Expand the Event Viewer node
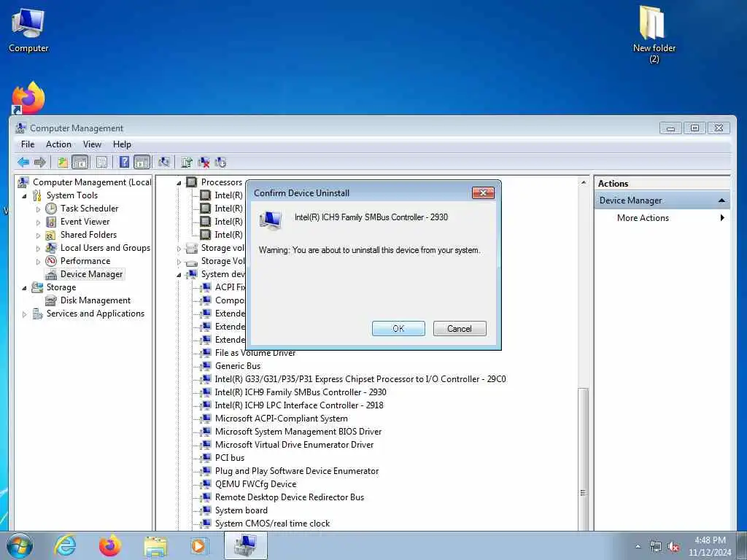The height and width of the screenshot is (560, 747). pyautogui.click(x=38, y=222)
